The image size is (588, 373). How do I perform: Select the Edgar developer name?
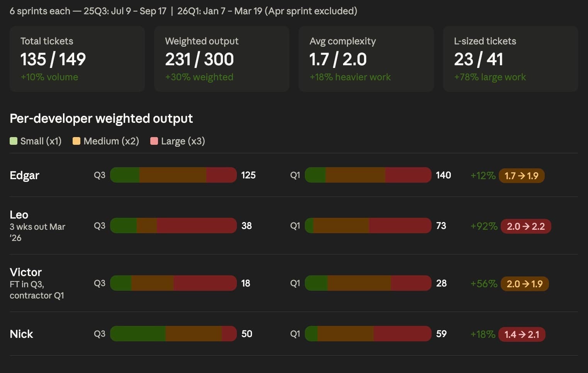(24, 175)
